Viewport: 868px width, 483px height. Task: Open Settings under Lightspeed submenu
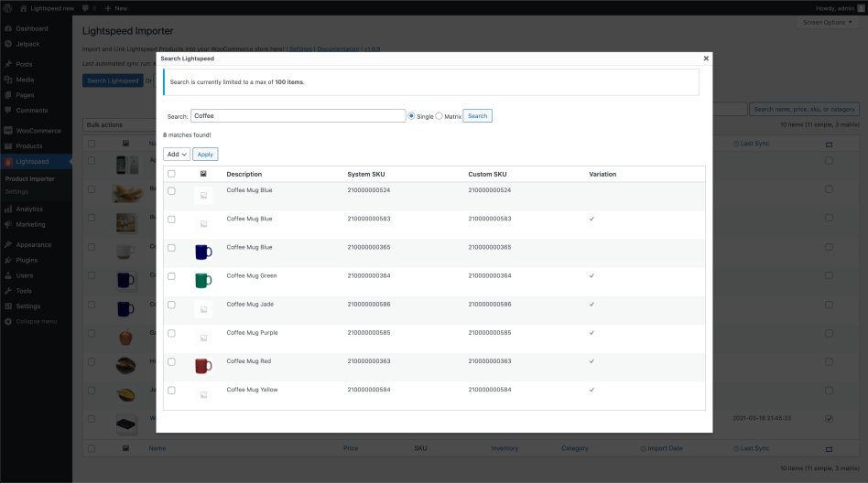(16, 191)
